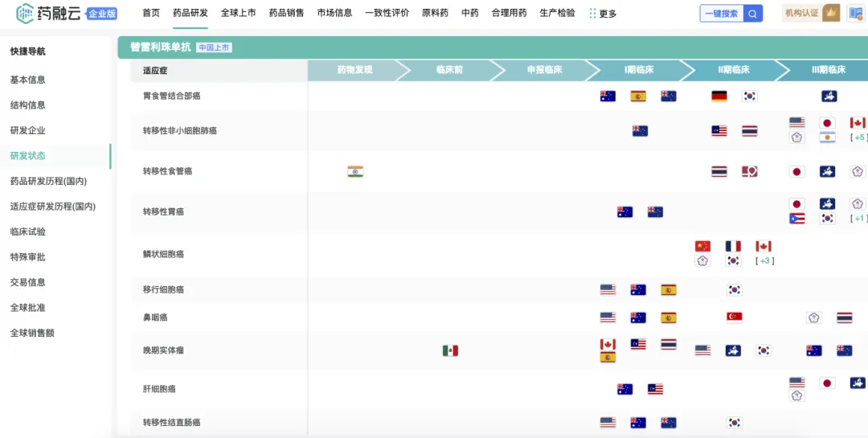Viewport: 868px width, 438px height.
Task: Open the 药品研发 top navigation tab
Action: [190, 13]
